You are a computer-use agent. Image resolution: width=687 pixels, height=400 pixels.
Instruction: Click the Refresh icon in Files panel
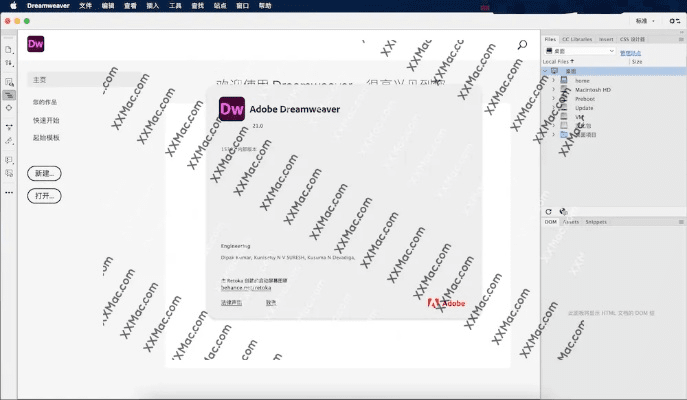[549, 212]
